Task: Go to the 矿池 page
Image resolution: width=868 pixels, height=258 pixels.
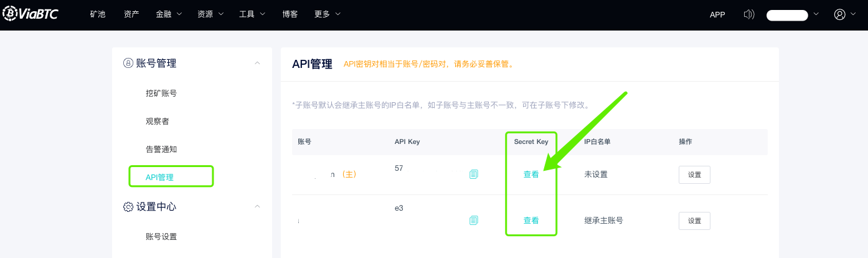Action: 98,14
